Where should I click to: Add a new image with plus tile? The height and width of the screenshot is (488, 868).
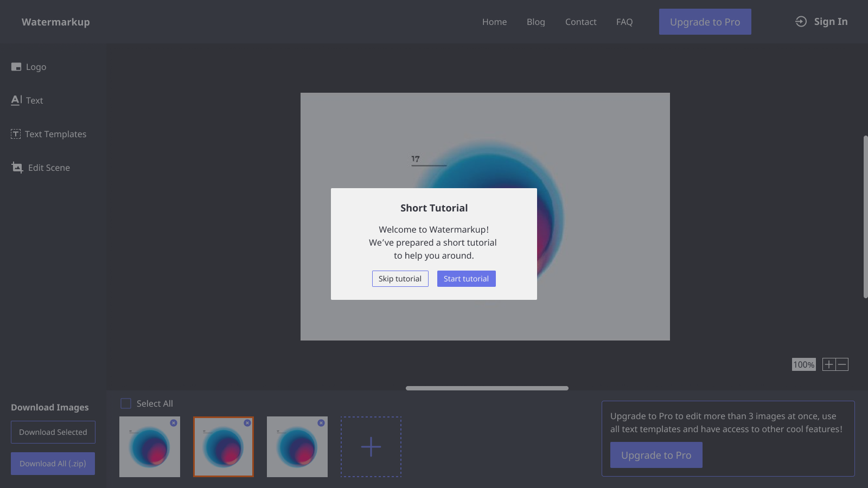(371, 447)
